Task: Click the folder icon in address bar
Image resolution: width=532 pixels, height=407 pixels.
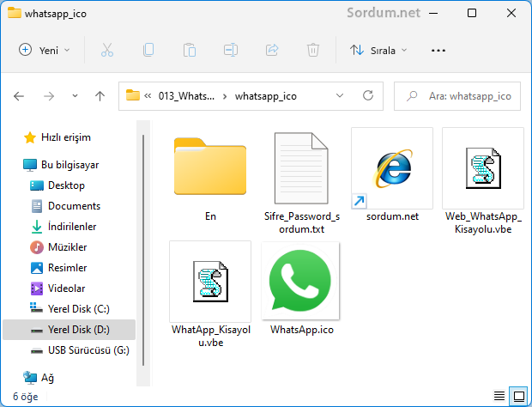Action: (133, 95)
